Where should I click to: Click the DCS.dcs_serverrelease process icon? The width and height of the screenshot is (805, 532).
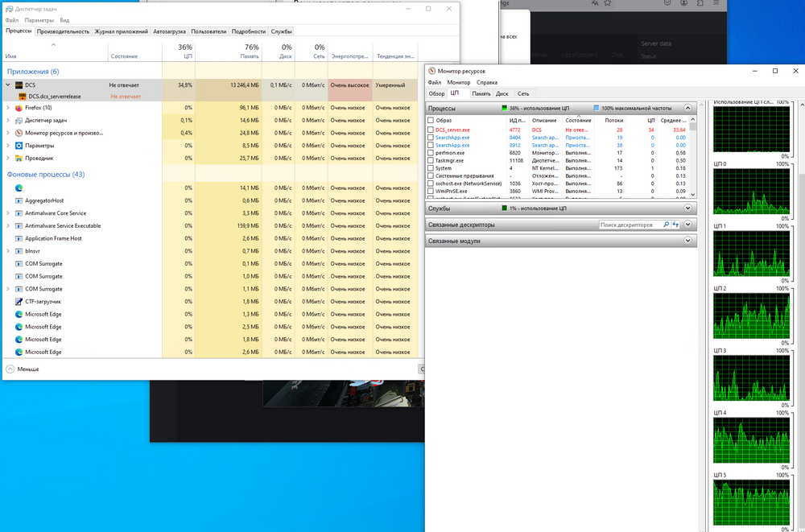pos(22,96)
